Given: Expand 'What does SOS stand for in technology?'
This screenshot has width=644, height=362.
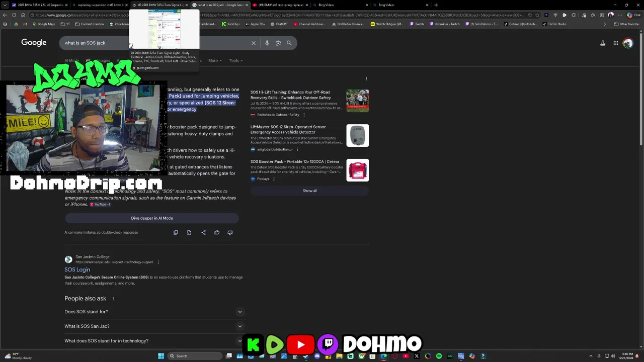Looking at the screenshot, I should 153,341.
